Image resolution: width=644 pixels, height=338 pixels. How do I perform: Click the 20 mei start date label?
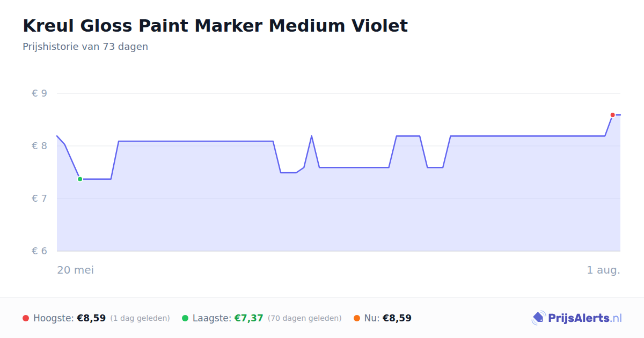click(76, 270)
